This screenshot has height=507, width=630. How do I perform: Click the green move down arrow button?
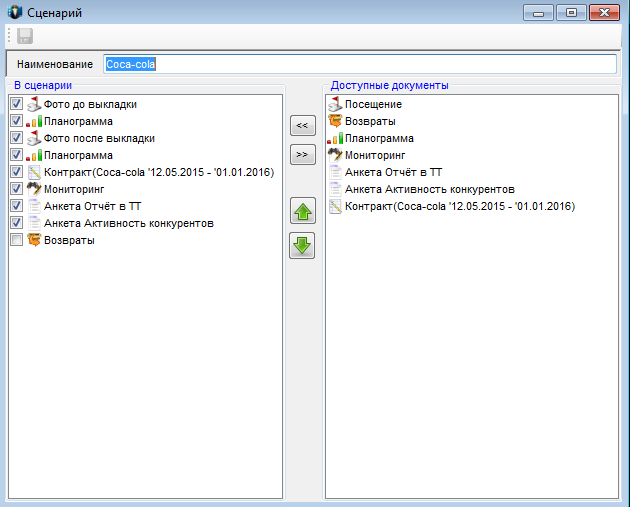[x=302, y=245]
